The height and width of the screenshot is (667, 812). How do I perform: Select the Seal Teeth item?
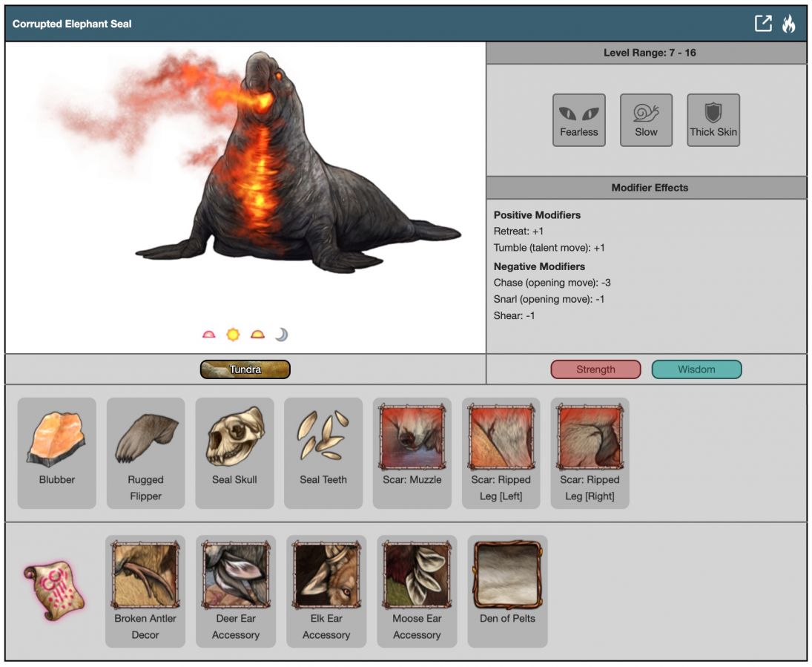pyautogui.click(x=323, y=452)
